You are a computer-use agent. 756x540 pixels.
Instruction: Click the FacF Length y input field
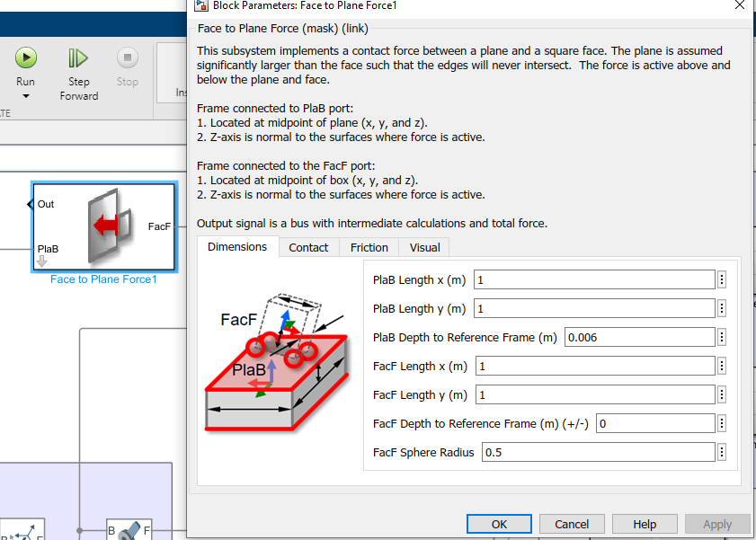click(595, 395)
